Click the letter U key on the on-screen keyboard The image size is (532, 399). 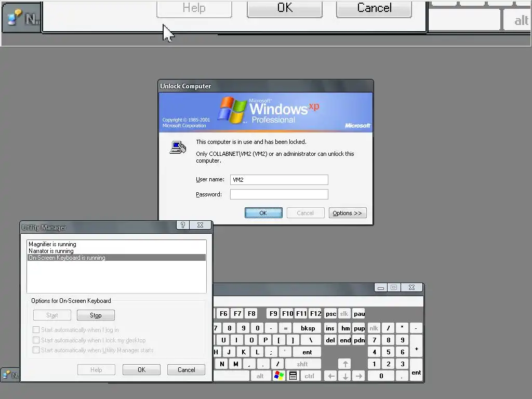(223, 340)
